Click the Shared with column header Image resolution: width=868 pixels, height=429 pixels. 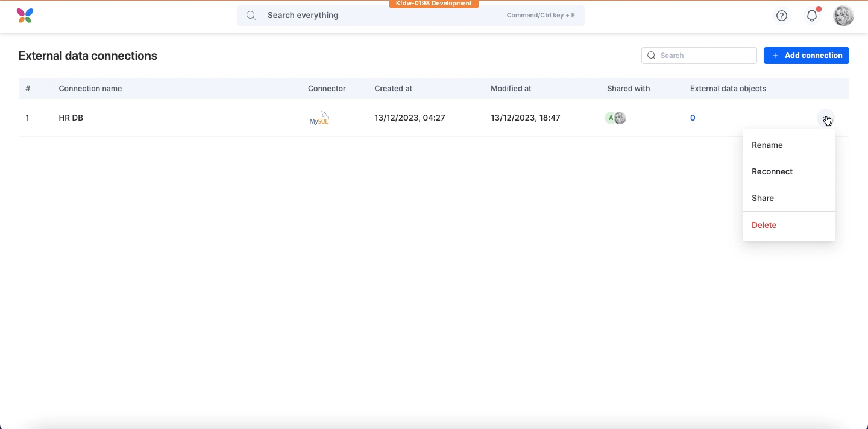pyautogui.click(x=629, y=88)
